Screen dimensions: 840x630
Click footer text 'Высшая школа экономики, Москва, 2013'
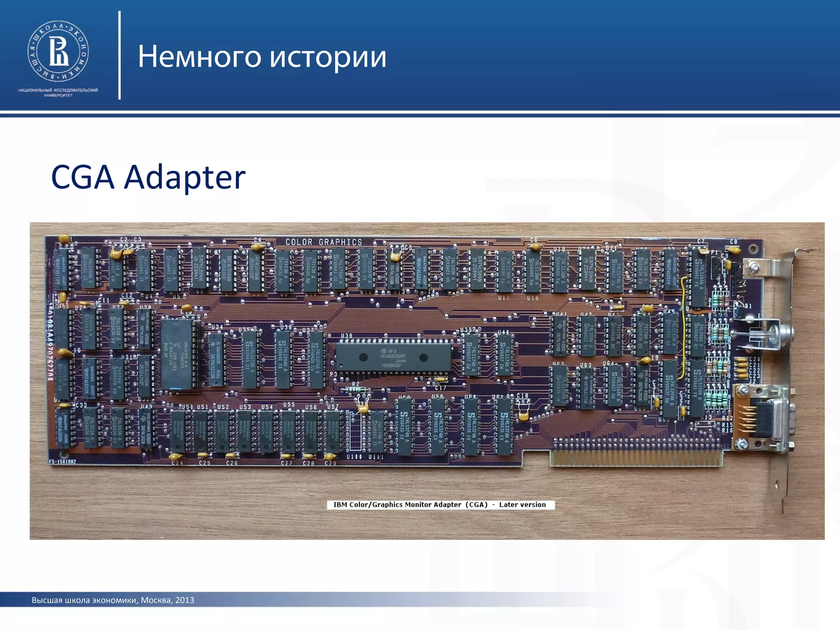tap(113, 600)
